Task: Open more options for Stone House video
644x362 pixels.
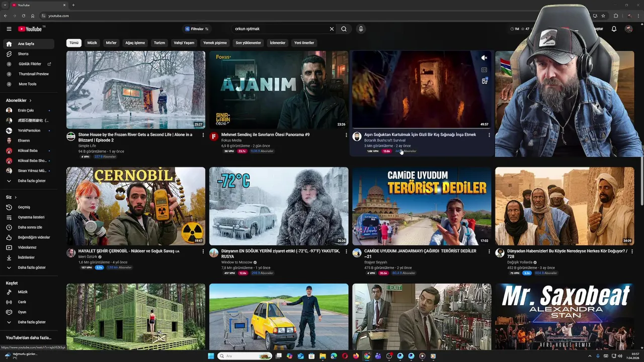Action: coord(203,135)
